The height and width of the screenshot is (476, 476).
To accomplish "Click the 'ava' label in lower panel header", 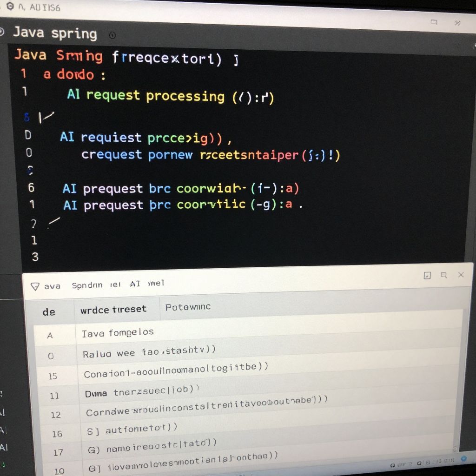I will [52, 286].
